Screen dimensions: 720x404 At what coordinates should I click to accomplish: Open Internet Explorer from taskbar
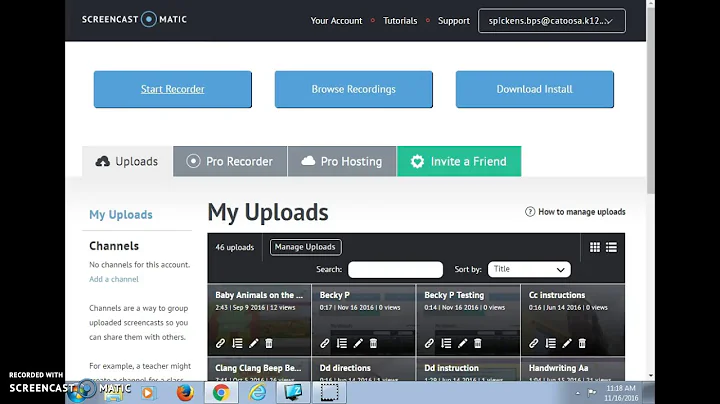click(257, 393)
